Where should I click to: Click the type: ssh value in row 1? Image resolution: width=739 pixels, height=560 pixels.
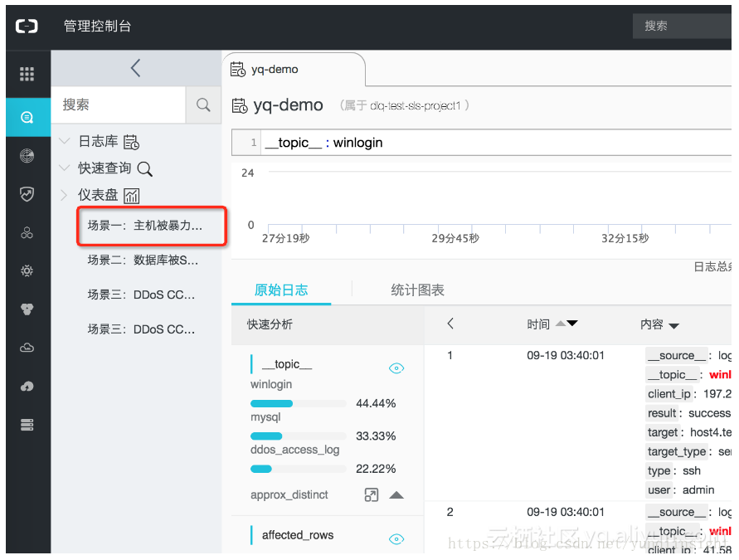[692, 471]
